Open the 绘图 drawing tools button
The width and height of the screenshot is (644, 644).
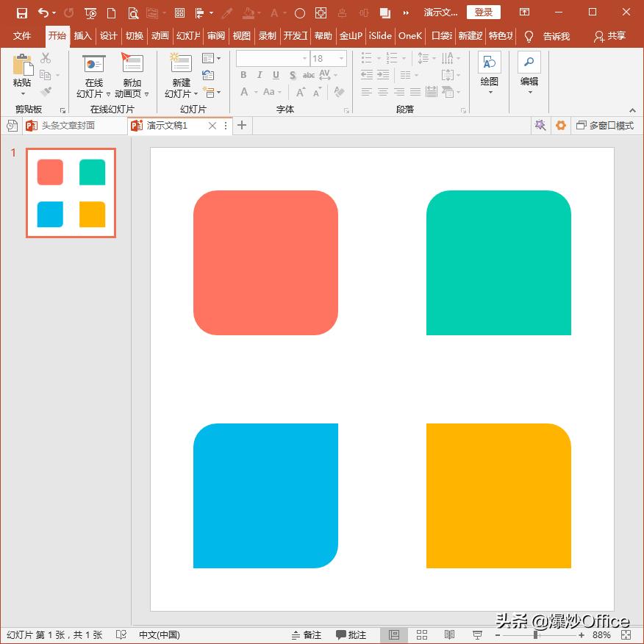[490, 72]
